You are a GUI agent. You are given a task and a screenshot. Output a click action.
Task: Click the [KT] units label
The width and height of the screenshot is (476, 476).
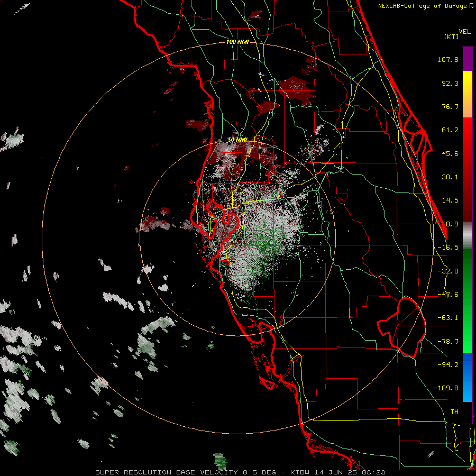(452, 36)
